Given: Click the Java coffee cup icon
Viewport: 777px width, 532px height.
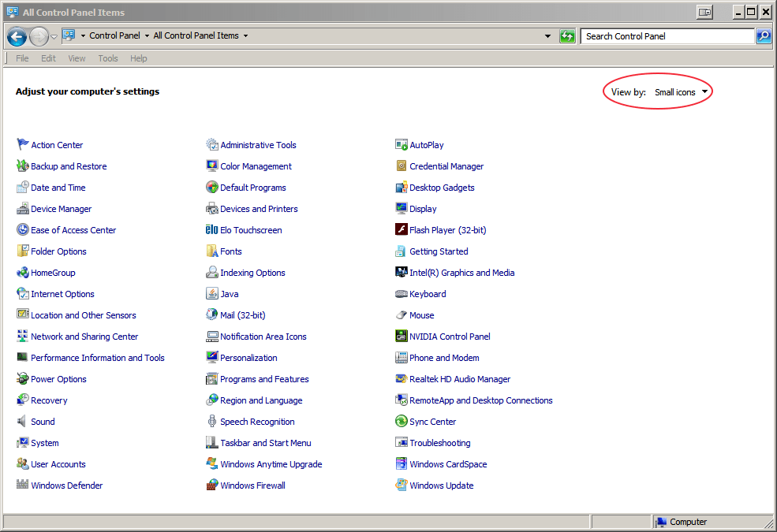Looking at the screenshot, I should 212,293.
